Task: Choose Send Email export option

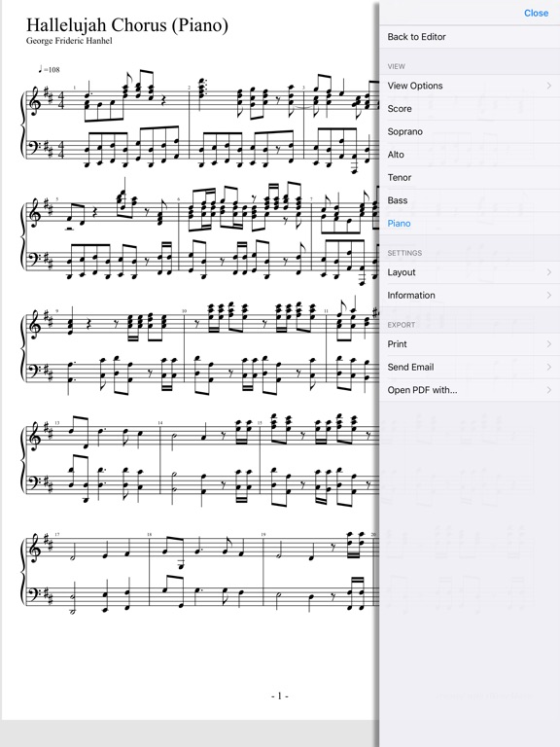Action: pyautogui.click(x=470, y=367)
